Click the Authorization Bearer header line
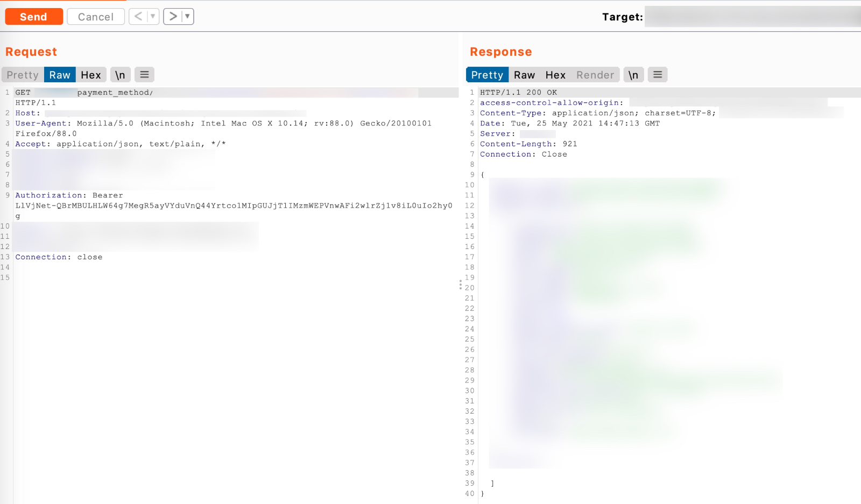 69,195
